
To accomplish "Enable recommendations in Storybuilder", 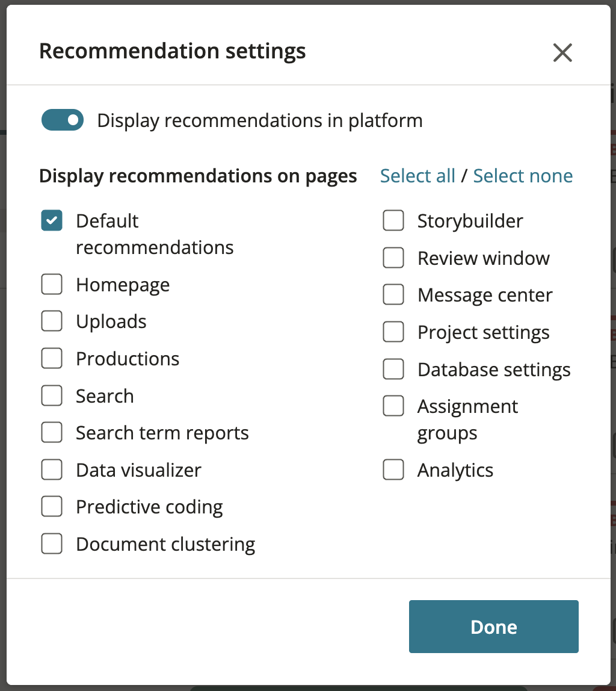I will pyautogui.click(x=393, y=220).
